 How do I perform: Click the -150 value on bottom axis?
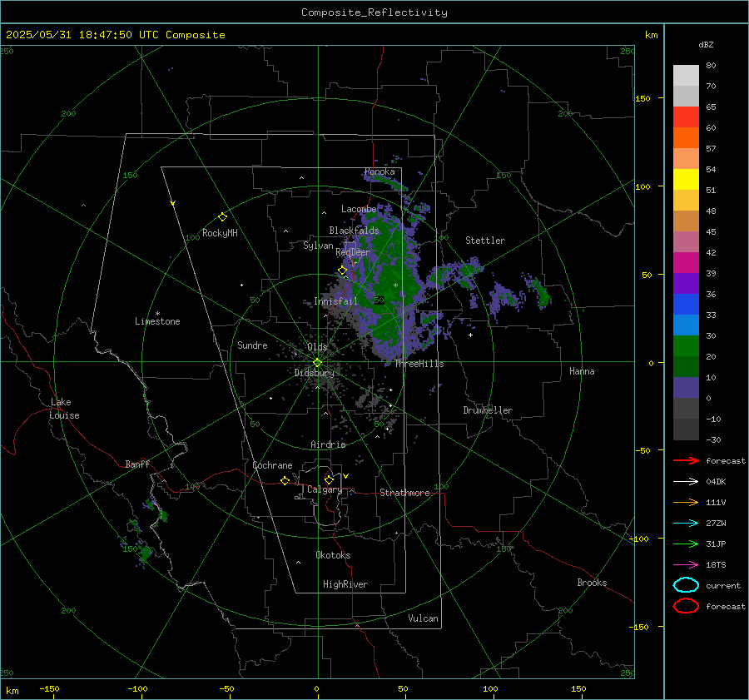tap(49, 688)
